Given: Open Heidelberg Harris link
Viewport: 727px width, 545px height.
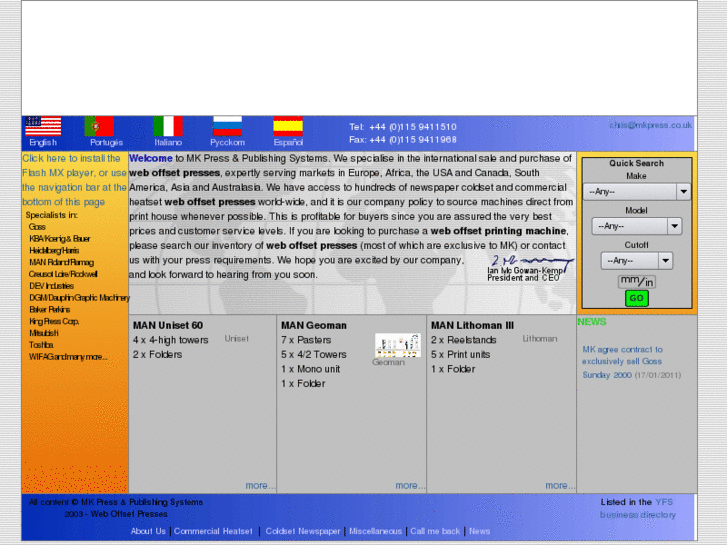Looking at the screenshot, I should click(54, 250).
